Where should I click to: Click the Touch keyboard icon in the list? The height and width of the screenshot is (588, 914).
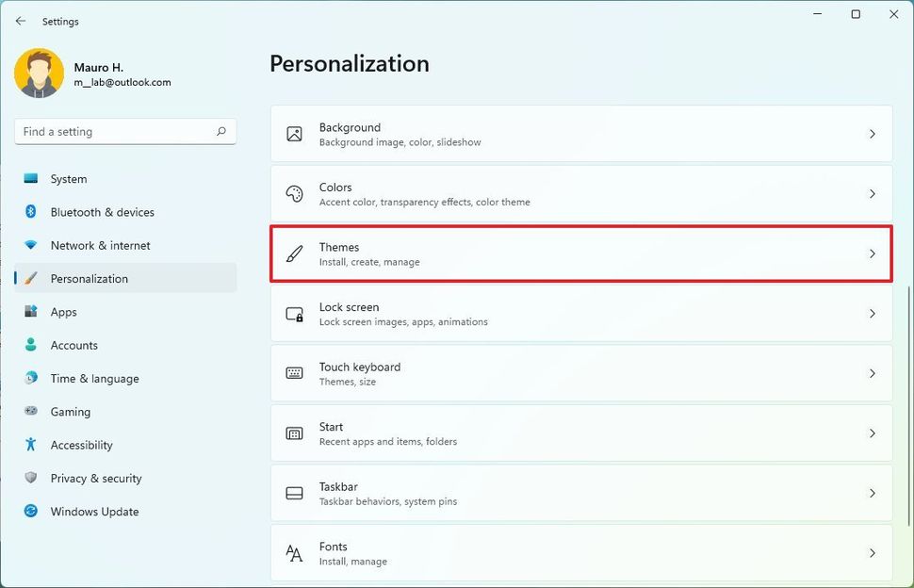point(292,373)
